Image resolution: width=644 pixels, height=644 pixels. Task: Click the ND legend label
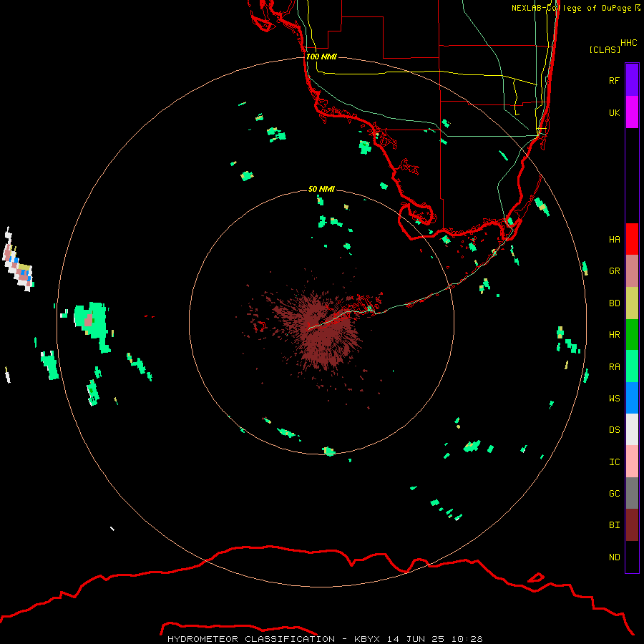click(x=614, y=557)
